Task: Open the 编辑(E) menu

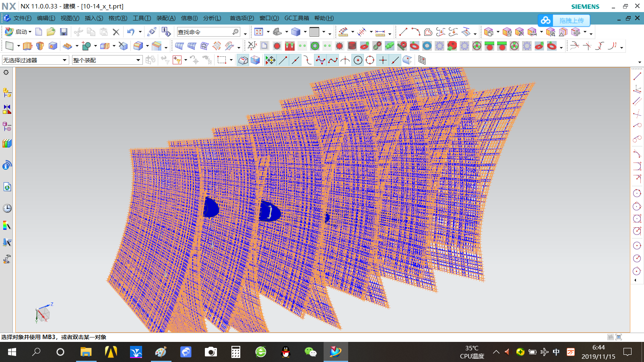Action: 46,18
